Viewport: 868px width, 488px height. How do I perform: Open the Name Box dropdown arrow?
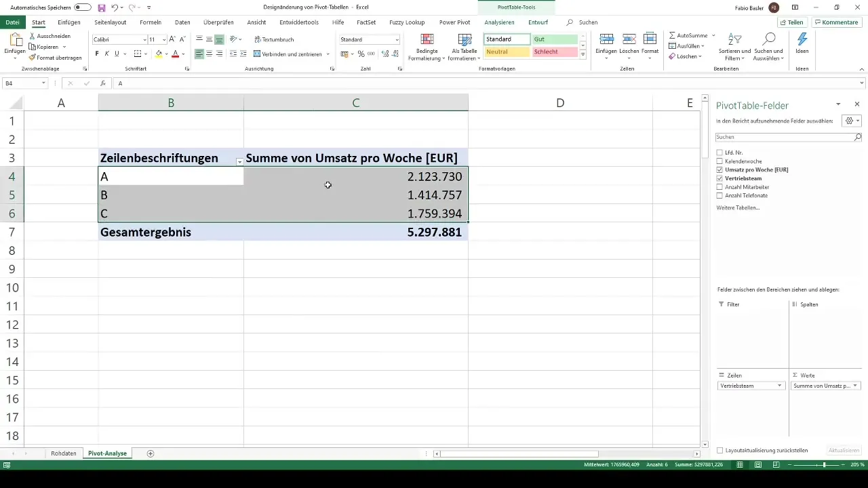coord(43,83)
